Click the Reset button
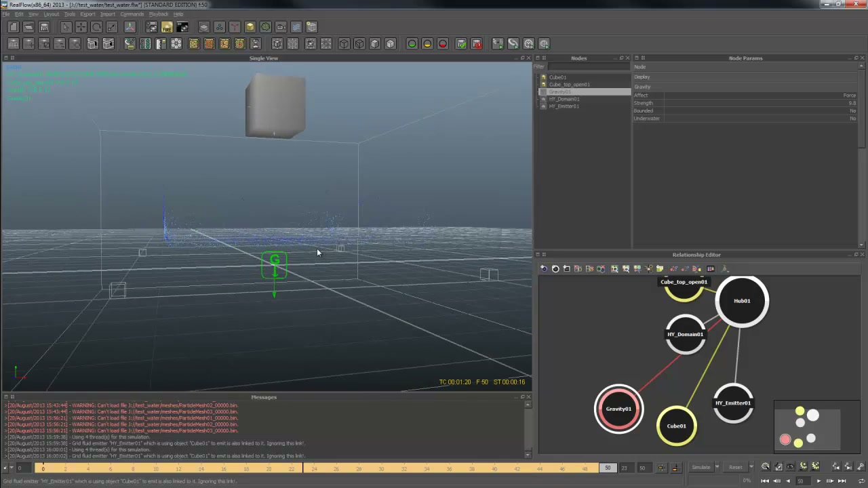 pyautogui.click(x=735, y=467)
